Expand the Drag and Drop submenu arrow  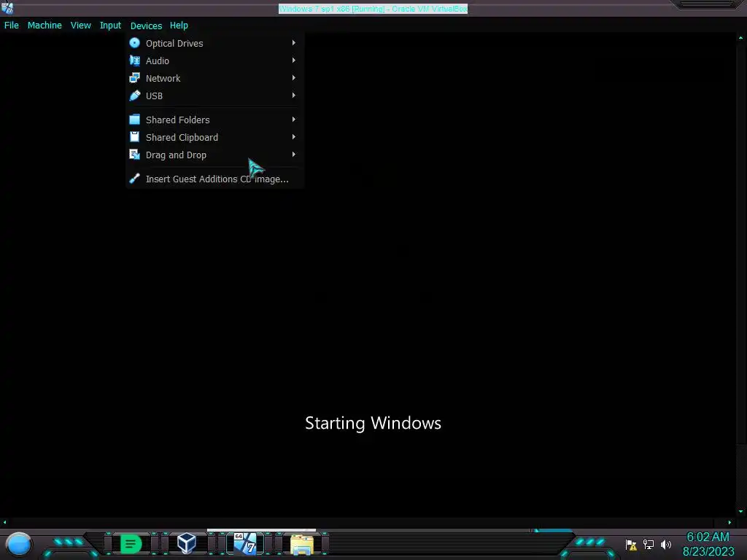coord(293,155)
